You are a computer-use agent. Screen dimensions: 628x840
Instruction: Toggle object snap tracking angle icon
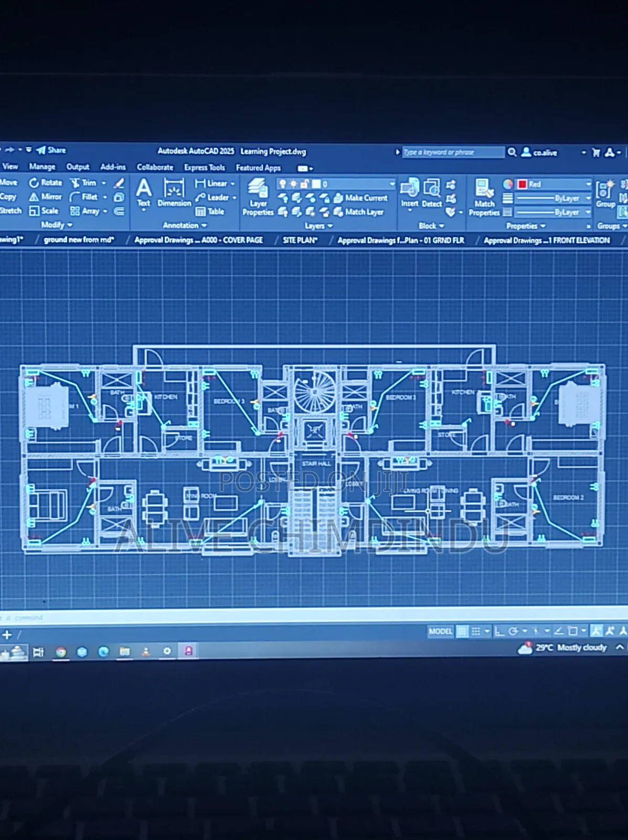[x=559, y=631]
